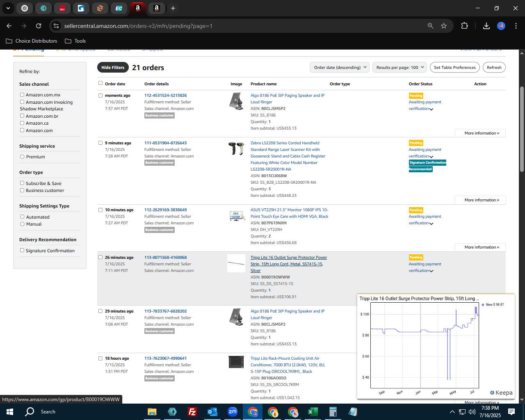Open the volume control in system tray

point(472,412)
